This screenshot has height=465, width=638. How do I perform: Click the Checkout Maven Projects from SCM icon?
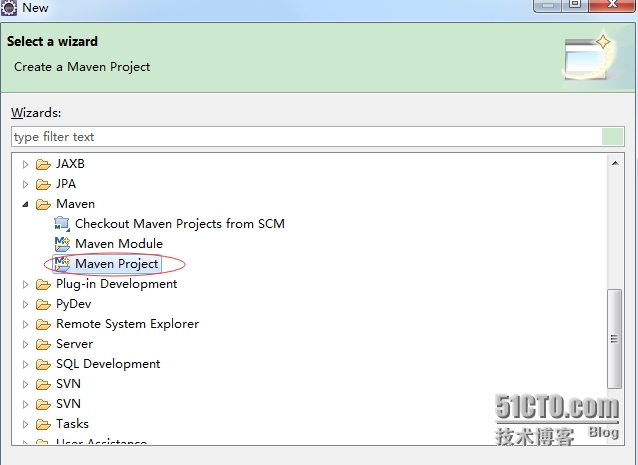coord(62,224)
